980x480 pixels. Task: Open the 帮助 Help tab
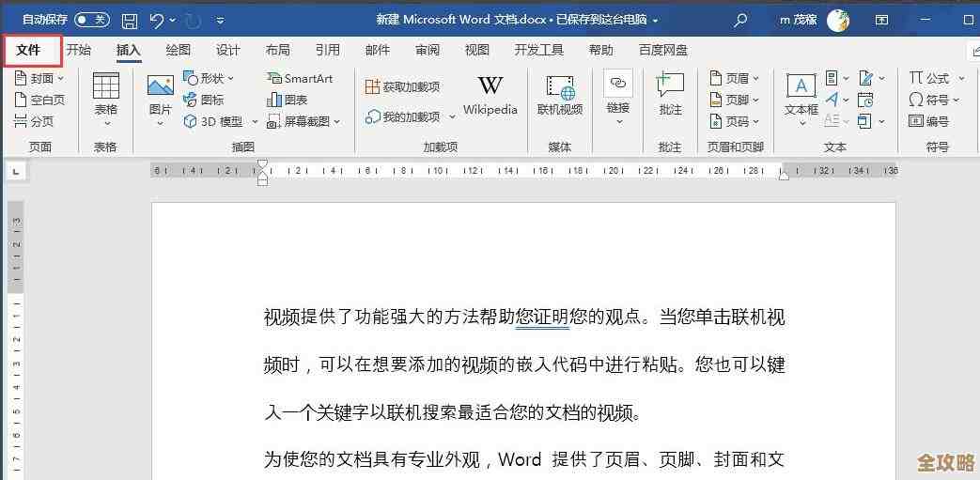[601, 51]
